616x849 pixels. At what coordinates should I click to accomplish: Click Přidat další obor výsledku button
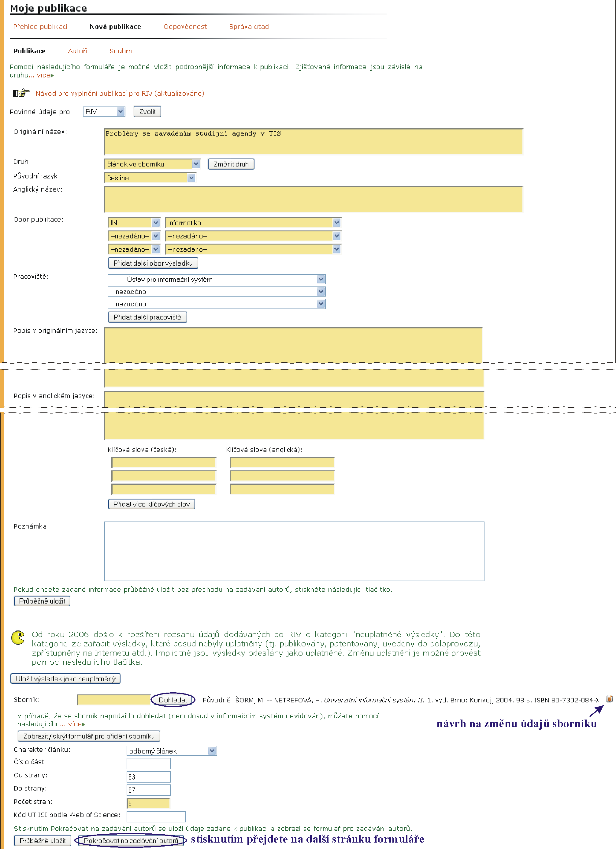(153, 263)
